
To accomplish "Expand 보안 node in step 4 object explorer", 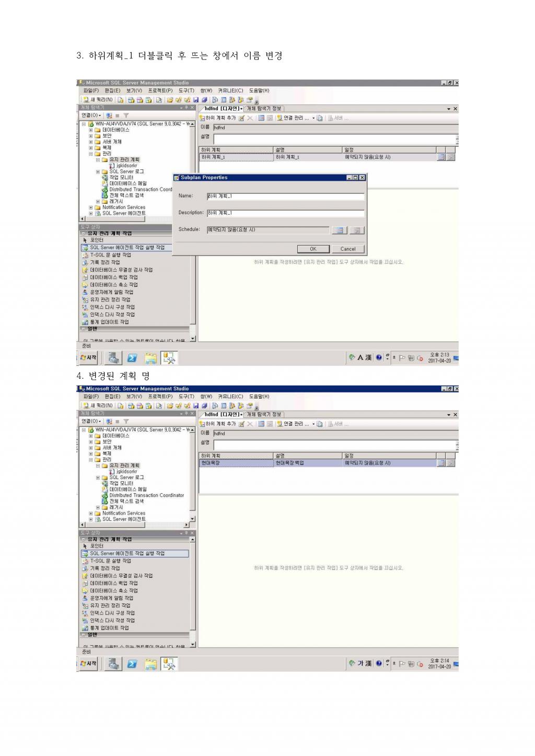I will coord(90,442).
